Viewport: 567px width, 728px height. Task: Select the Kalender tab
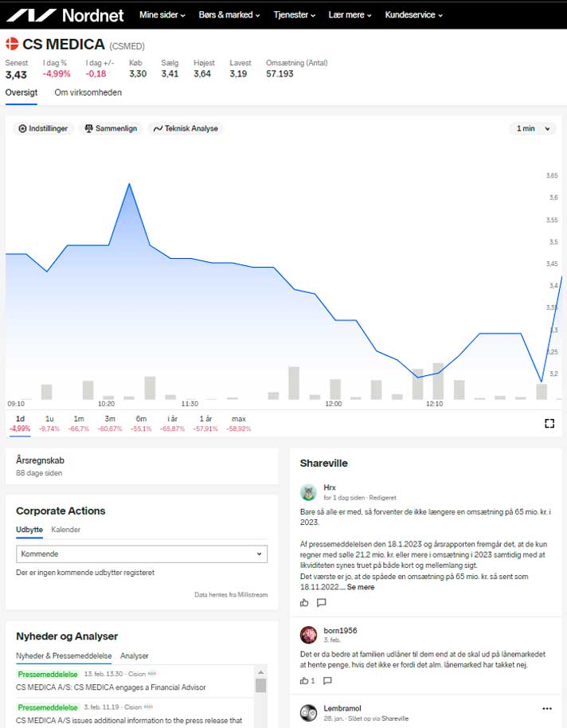tap(65, 530)
